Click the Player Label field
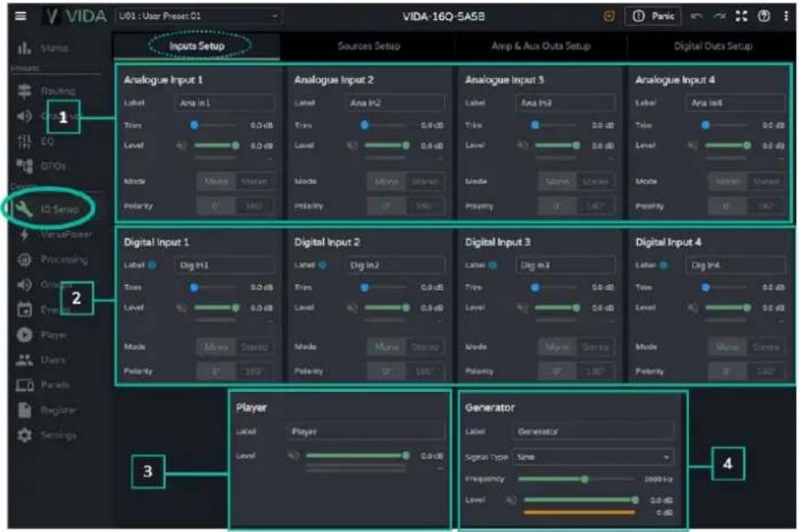This screenshot has height=532, width=799. click(365, 432)
